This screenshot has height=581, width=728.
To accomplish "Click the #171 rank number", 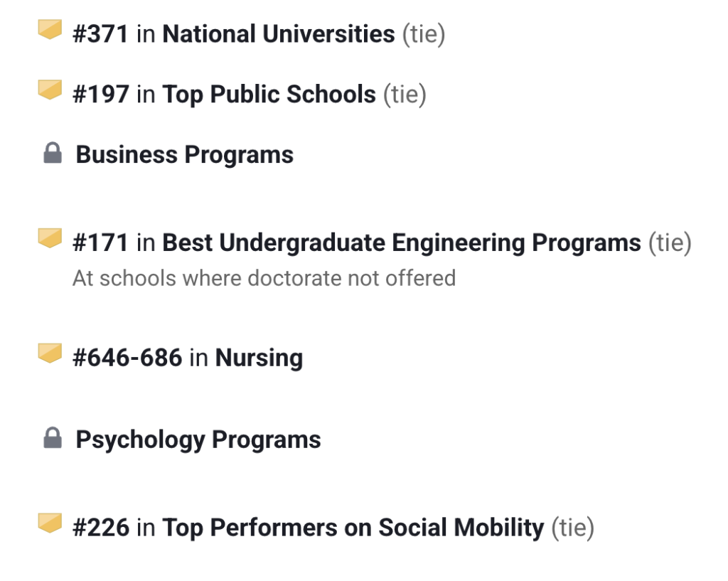I will [100, 243].
